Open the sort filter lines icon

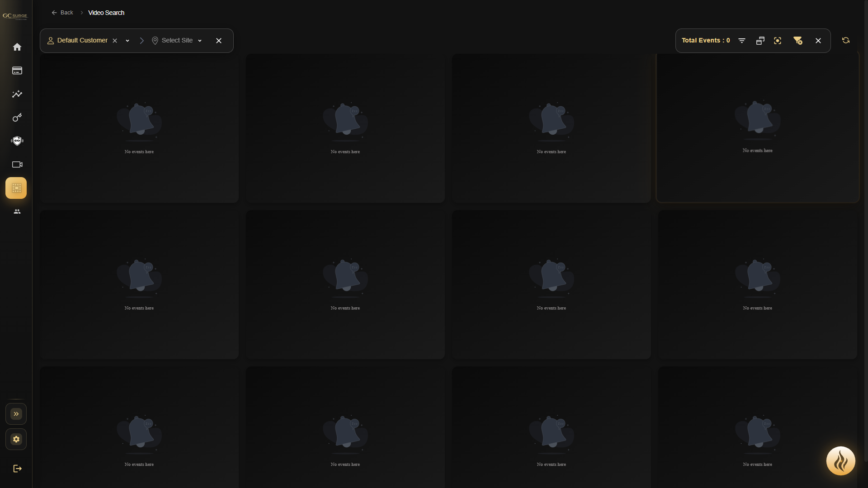point(742,41)
